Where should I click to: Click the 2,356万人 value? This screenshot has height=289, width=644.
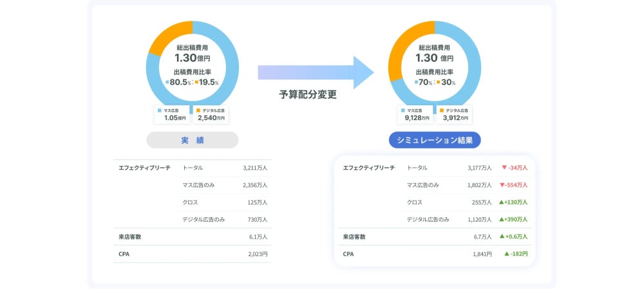pos(255,185)
